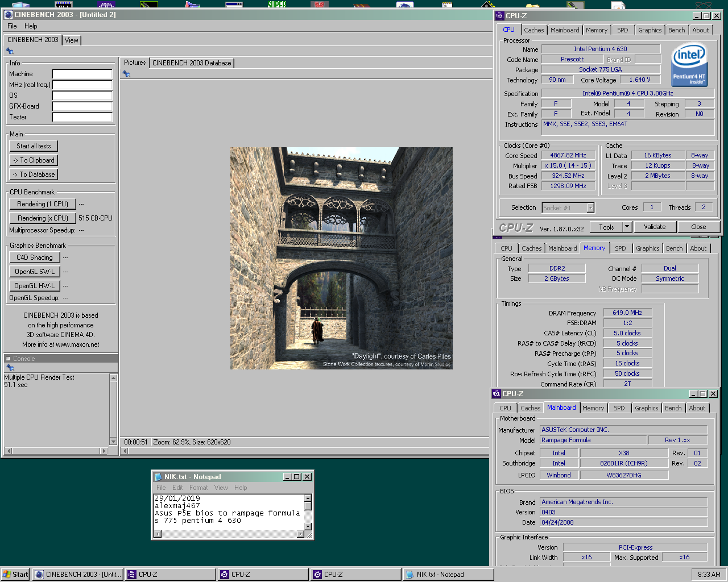The image size is (728, 582).
Task: Click the Start all tests button
Action: [34, 146]
